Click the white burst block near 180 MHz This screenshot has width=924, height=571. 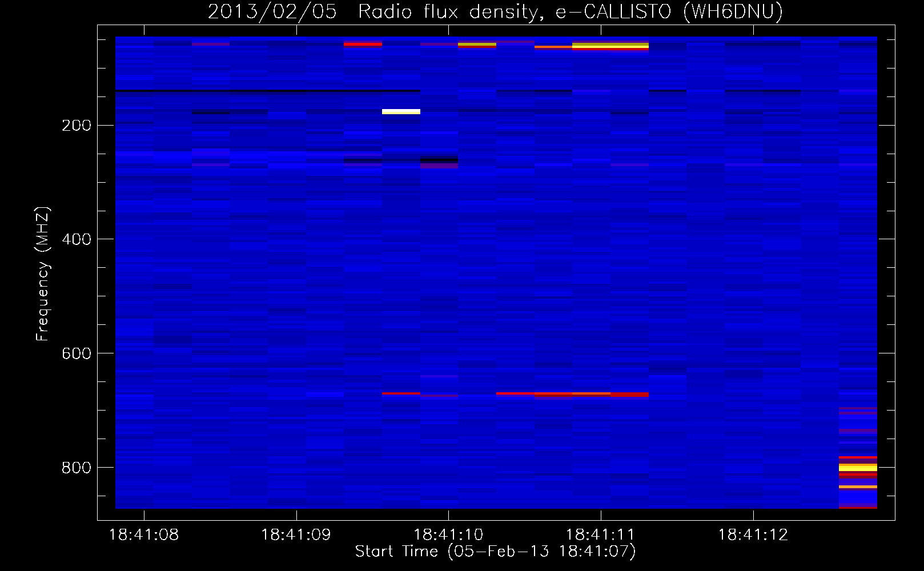click(x=401, y=111)
